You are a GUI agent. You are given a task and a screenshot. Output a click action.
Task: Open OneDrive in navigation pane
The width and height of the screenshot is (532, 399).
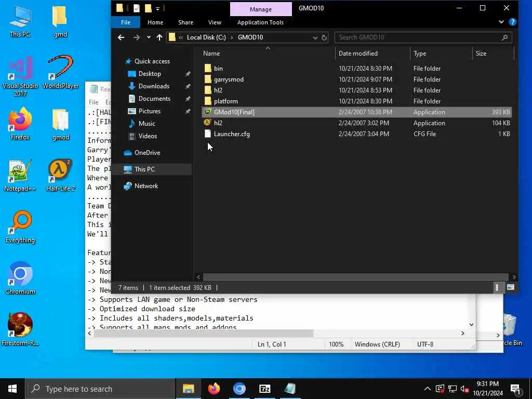[147, 153]
